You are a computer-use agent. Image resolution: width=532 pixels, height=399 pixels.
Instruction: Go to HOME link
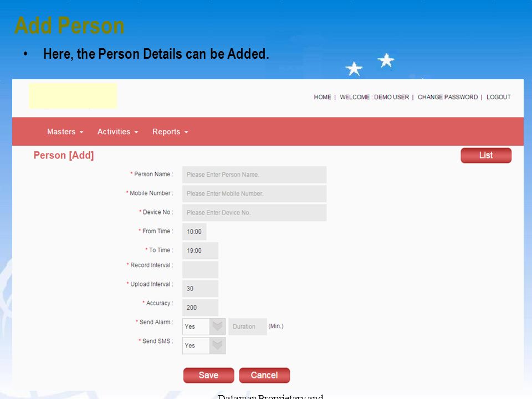click(323, 97)
